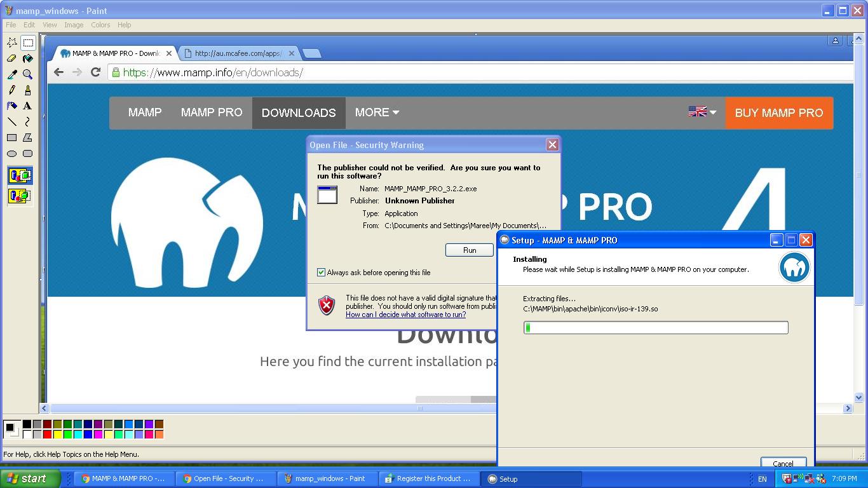868x488 pixels.
Task: Select the Text tool
Action: coord(28,106)
